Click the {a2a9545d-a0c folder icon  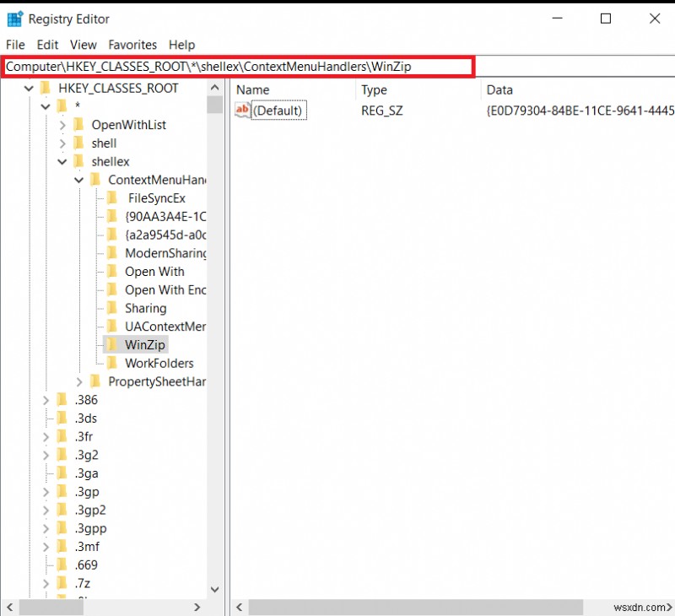tap(112, 235)
